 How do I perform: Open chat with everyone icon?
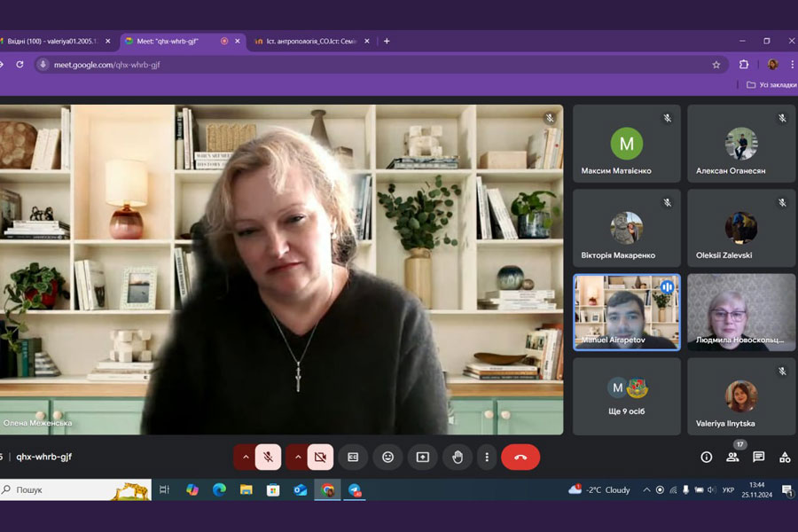pyautogui.click(x=759, y=457)
